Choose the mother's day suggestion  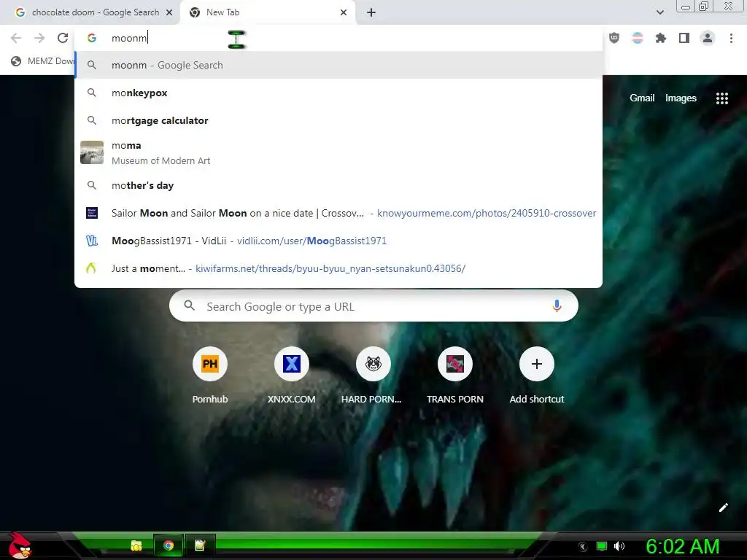pos(338,185)
